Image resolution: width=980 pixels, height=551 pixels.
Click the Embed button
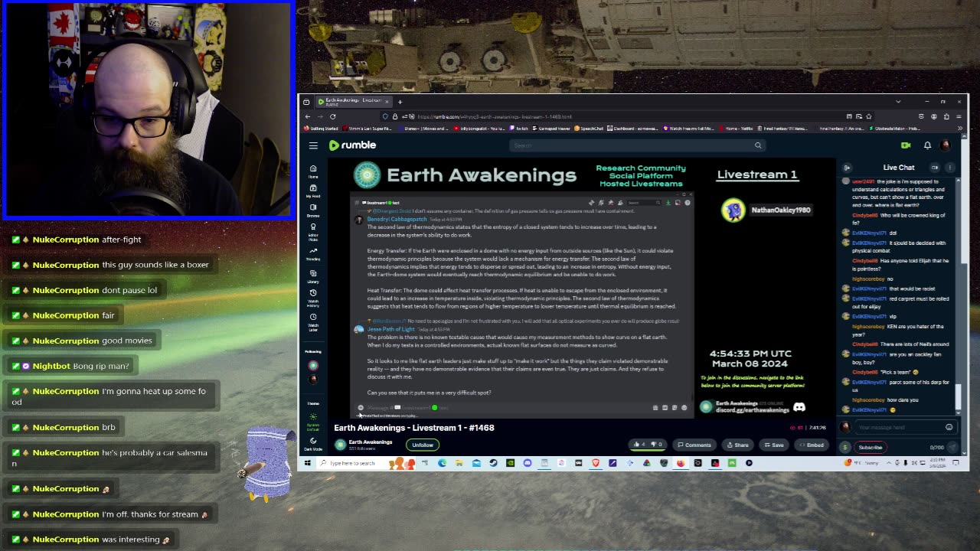pos(812,445)
